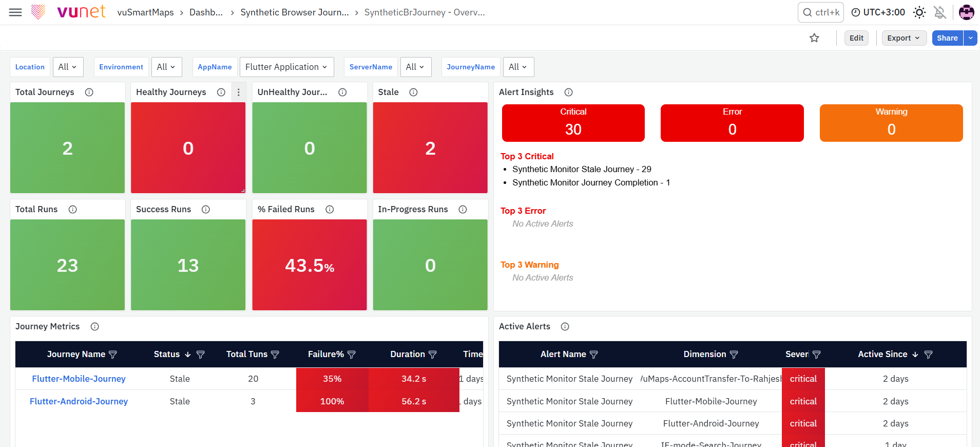This screenshot has width=980, height=447.
Task: Open the hamburger navigation menu
Action: [x=15, y=12]
